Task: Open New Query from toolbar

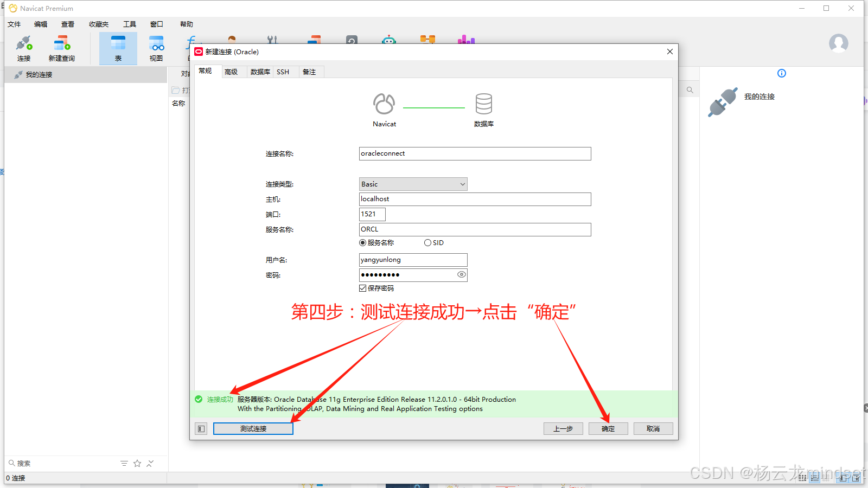Action: (62, 48)
